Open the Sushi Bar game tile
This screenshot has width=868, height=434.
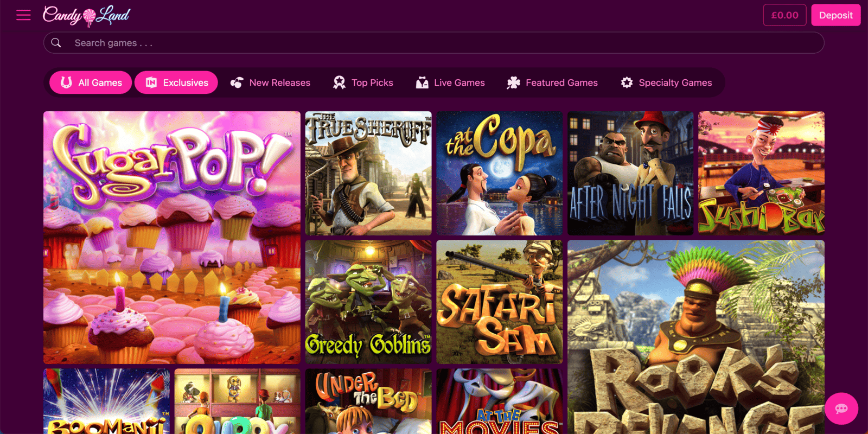coord(761,174)
